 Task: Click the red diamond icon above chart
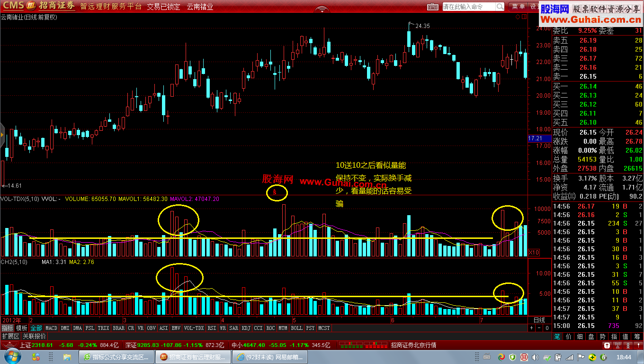(x=517, y=17)
